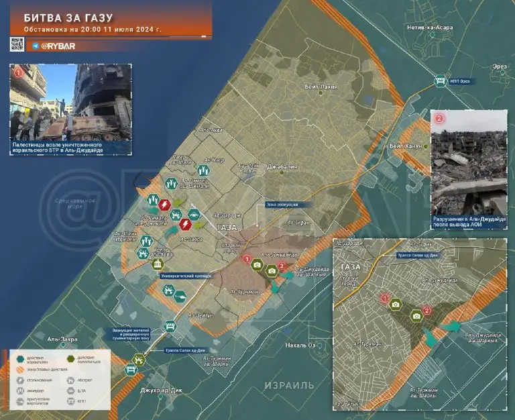The height and width of the screenshot is (420, 515).
Task: Click the Зона эвакуации map label
Action: [x=282, y=204]
